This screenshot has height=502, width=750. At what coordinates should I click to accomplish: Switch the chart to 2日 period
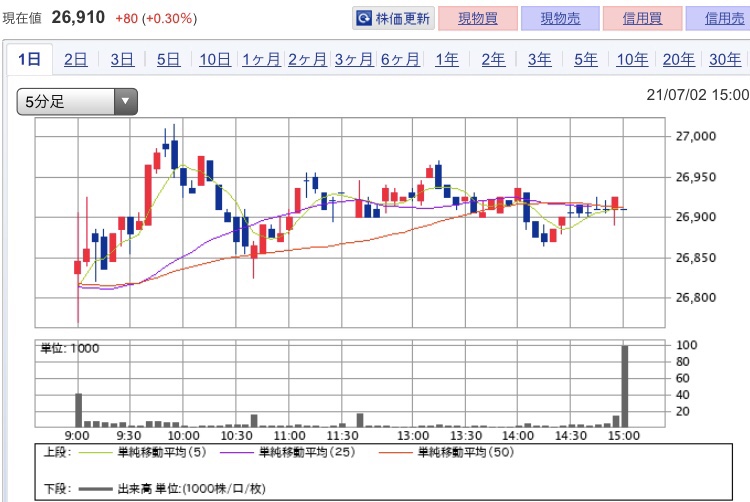pyautogui.click(x=76, y=59)
